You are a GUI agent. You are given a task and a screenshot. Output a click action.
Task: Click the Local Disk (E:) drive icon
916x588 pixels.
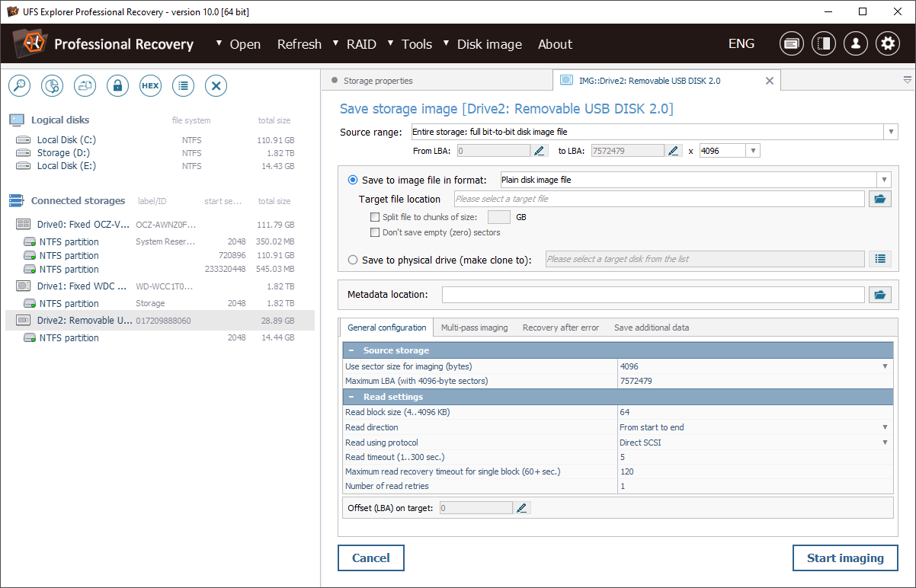click(23, 166)
